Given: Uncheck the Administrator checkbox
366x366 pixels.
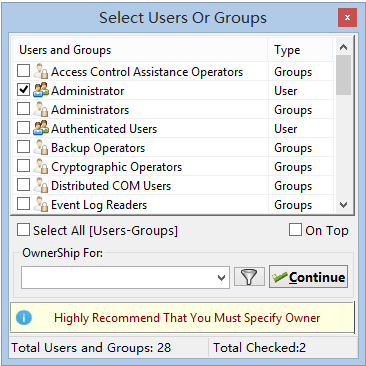Looking at the screenshot, I should [23, 89].
